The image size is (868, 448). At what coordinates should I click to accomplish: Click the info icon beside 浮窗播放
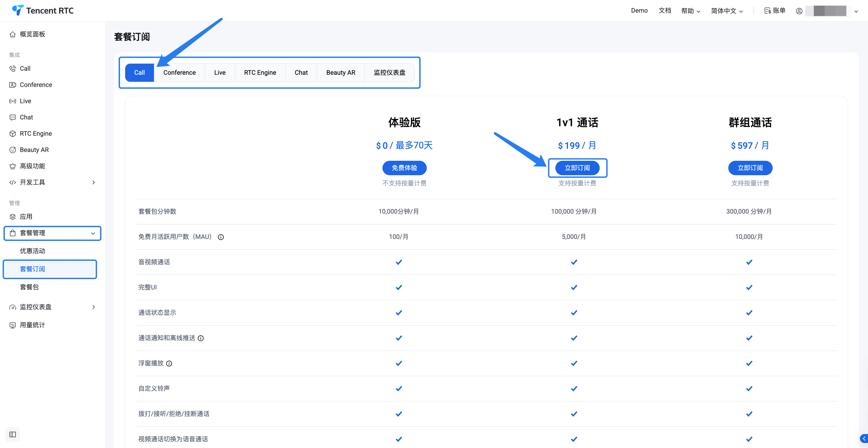tap(169, 364)
